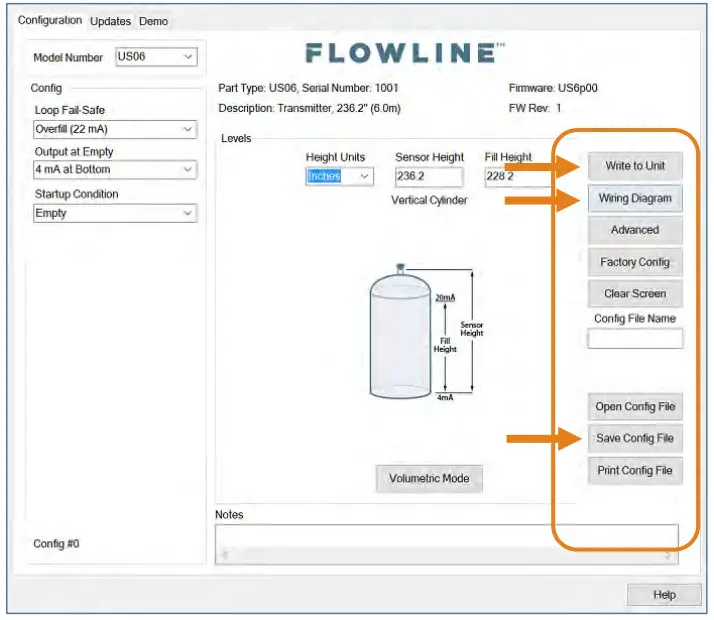Open the Startup Condition dropdown
The height and width of the screenshot is (620, 714).
114,213
